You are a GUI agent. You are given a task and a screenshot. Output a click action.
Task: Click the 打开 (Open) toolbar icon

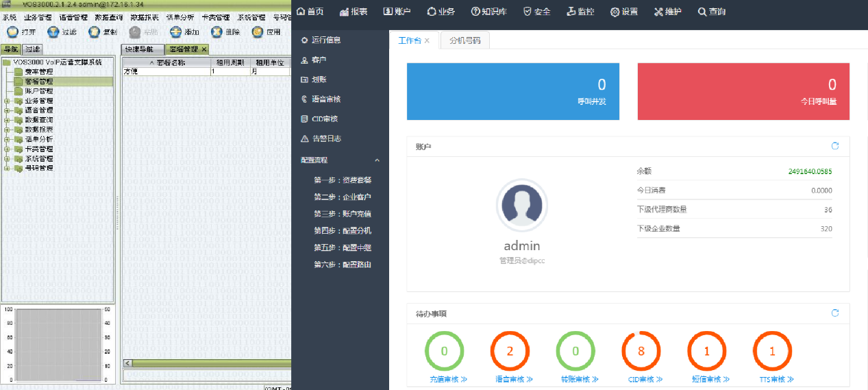pyautogui.click(x=12, y=32)
